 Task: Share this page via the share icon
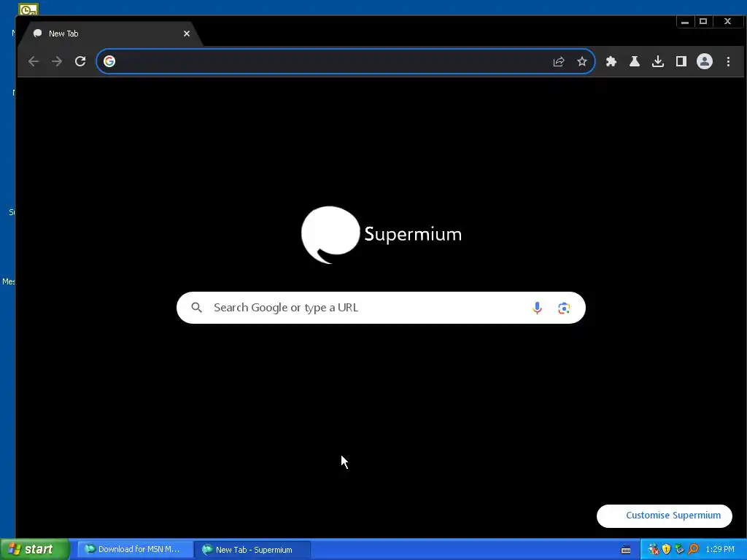558,61
